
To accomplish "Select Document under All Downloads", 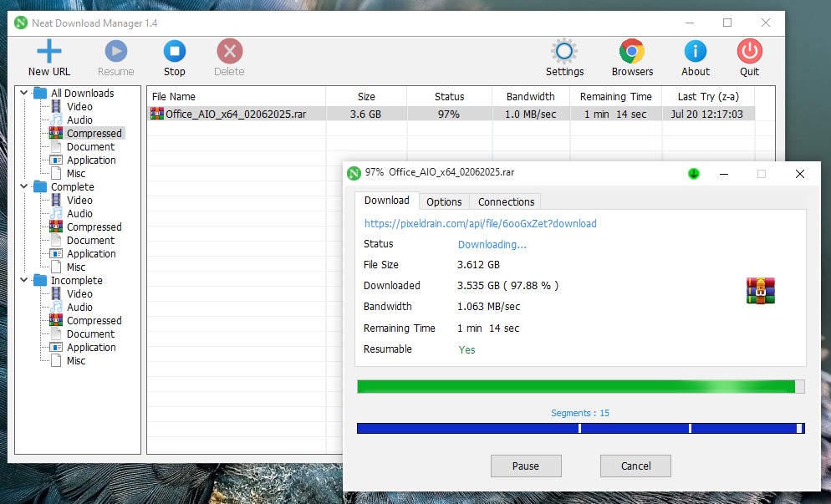I will [x=90, y=147].
